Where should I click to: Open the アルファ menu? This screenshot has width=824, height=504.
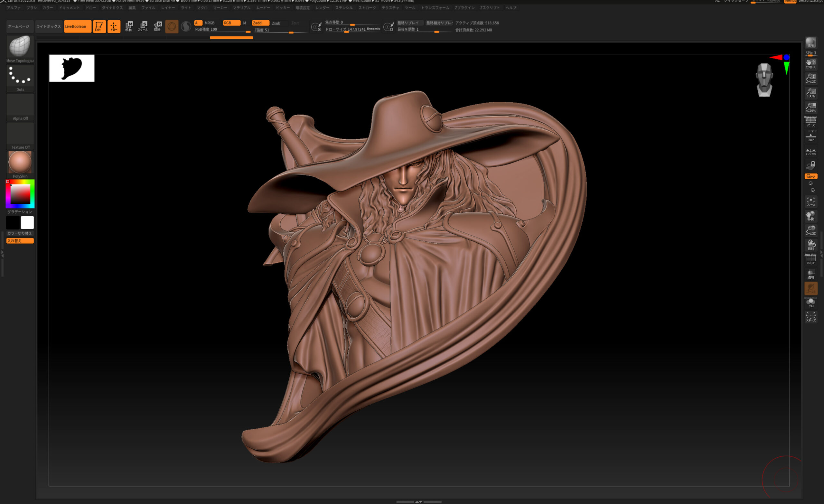pos(14,8)
